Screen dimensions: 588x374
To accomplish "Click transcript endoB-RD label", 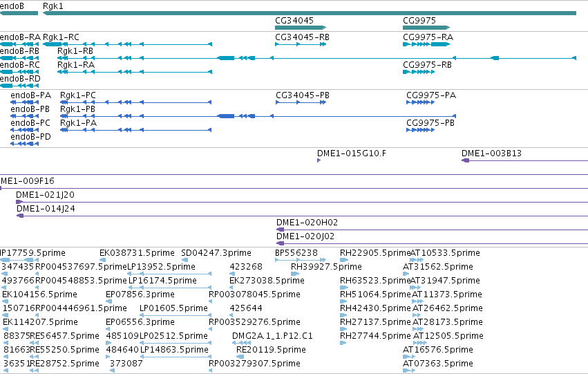I will coord(20,79).
